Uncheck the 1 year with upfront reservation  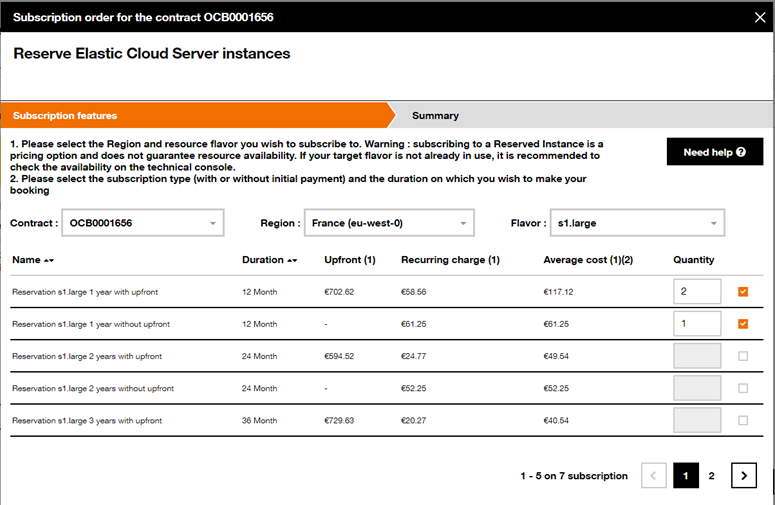(743, 292)
